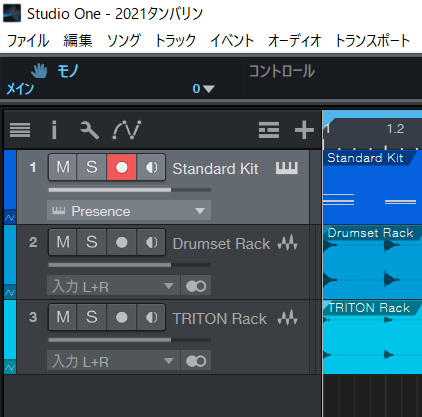Screen dimensions: 422x417
Task: Arm record on Drumset Rack track
Action: point(121,242)
